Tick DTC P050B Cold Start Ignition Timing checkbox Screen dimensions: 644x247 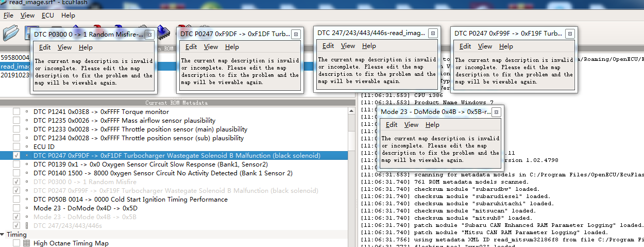pyautogui.click(x=16, y=199)
